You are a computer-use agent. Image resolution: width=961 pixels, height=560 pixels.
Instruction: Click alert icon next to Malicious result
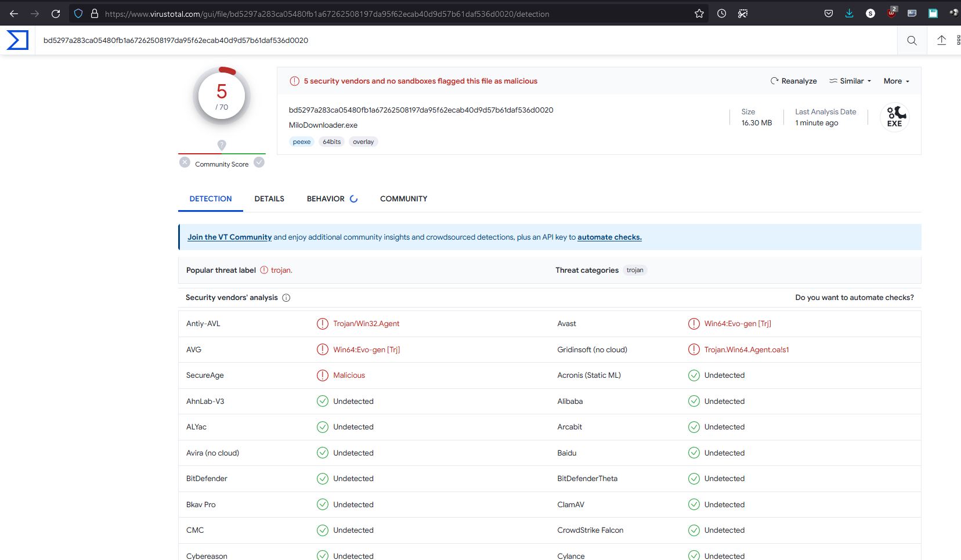323,375
